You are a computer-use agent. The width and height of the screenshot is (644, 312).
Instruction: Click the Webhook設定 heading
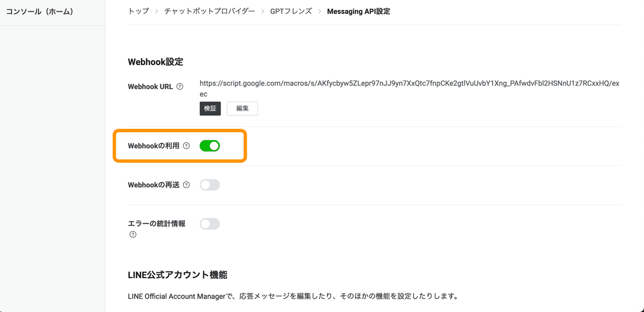click(x=156, y=62)
